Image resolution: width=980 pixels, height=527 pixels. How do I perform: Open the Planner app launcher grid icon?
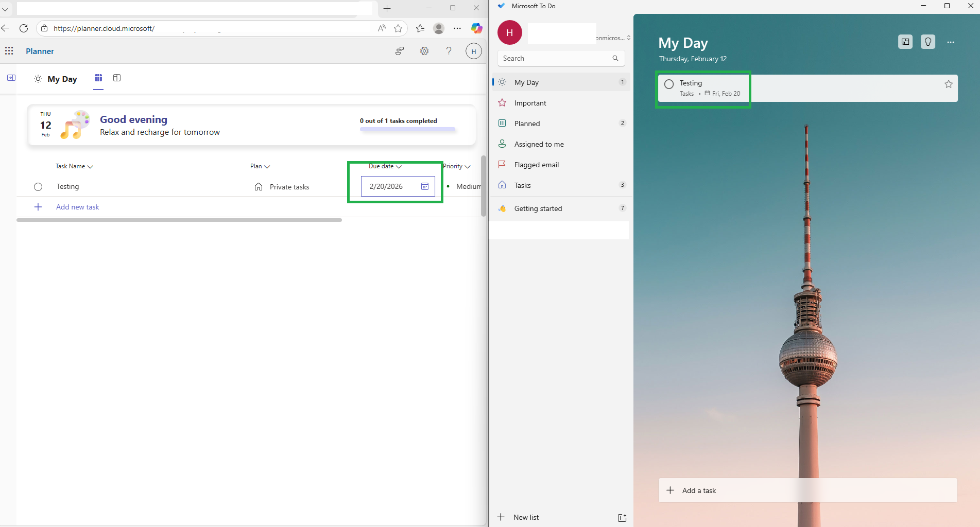(x=9, y=50)
